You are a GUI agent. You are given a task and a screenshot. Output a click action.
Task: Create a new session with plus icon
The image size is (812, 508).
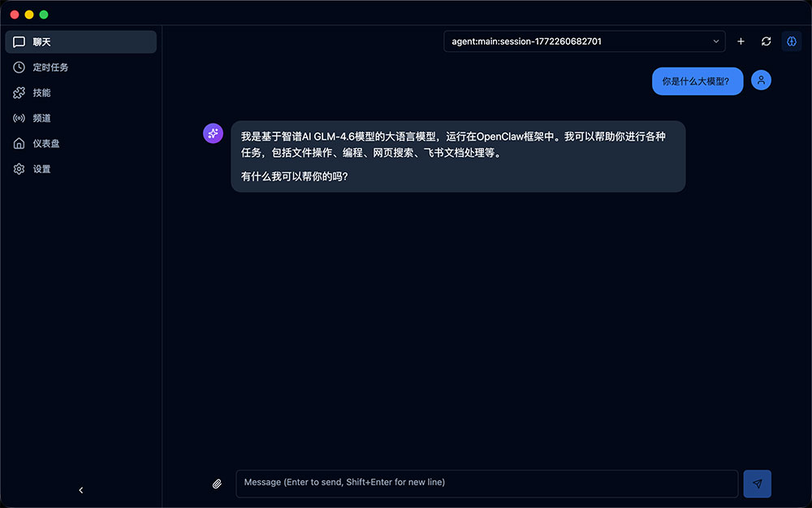tap(741, 41)
